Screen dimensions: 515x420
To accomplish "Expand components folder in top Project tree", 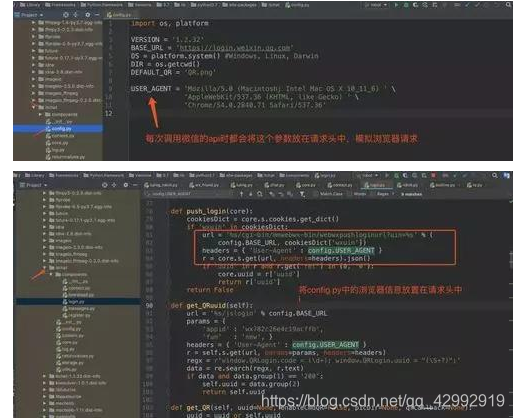I will click(x=40, y=114).
